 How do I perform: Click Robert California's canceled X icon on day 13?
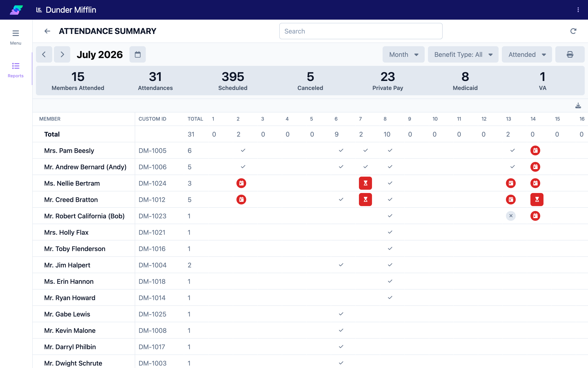point(511,216)
